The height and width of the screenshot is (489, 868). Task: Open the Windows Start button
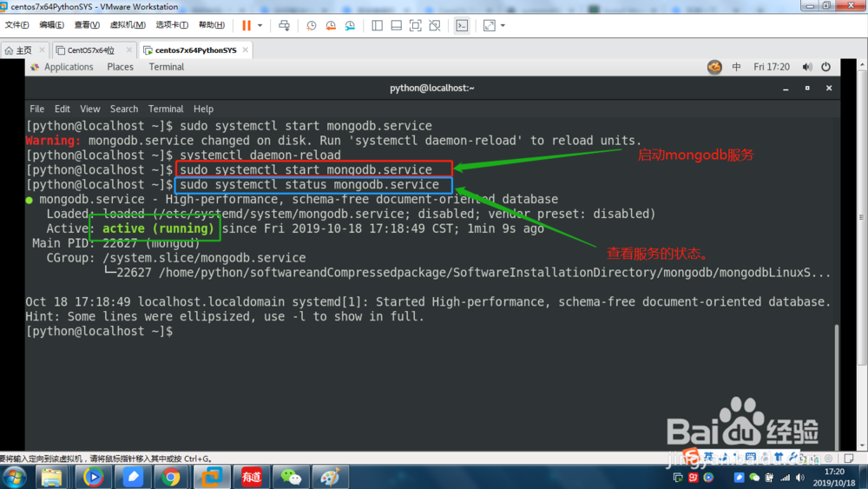pos(15,478)
